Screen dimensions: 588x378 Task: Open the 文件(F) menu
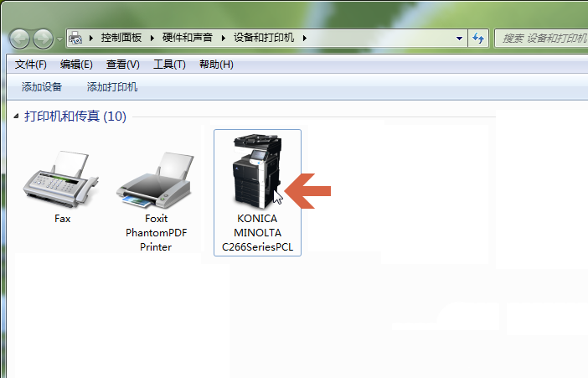click(31, 65)
